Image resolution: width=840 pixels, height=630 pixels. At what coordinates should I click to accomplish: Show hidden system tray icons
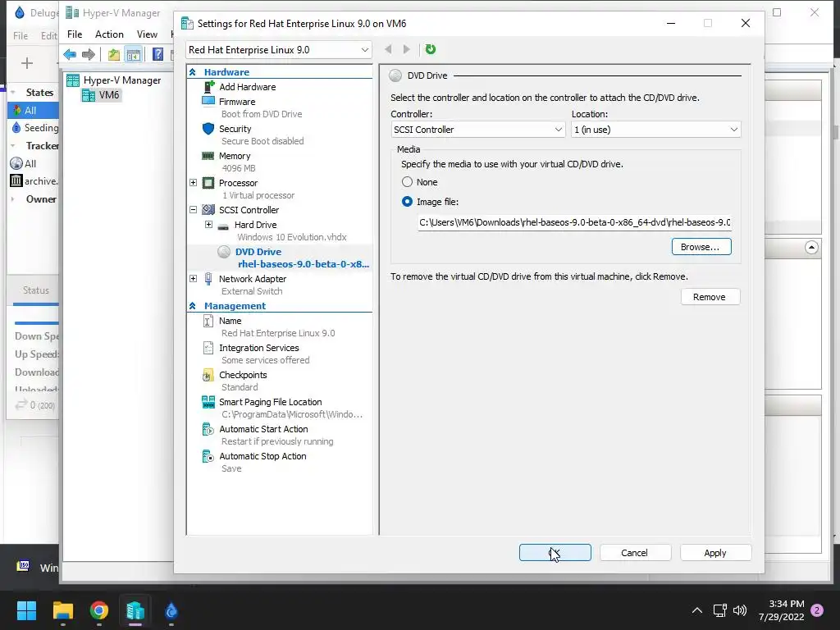pos(697,610)
